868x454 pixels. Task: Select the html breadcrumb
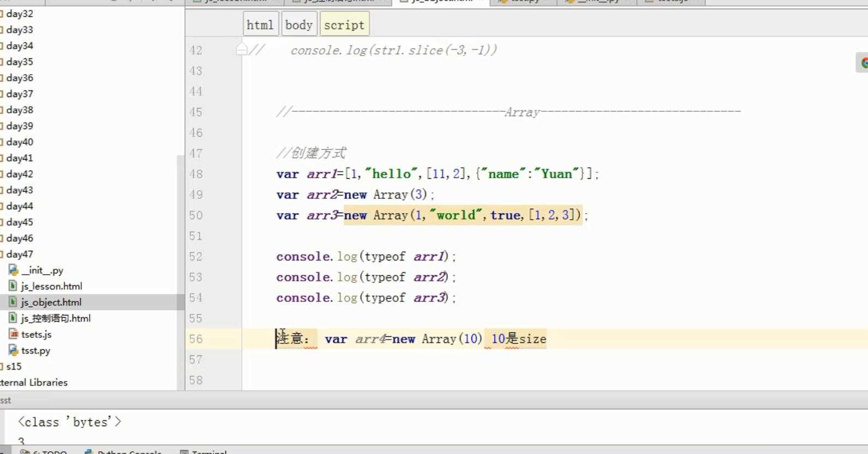click(x=260, y=25)
